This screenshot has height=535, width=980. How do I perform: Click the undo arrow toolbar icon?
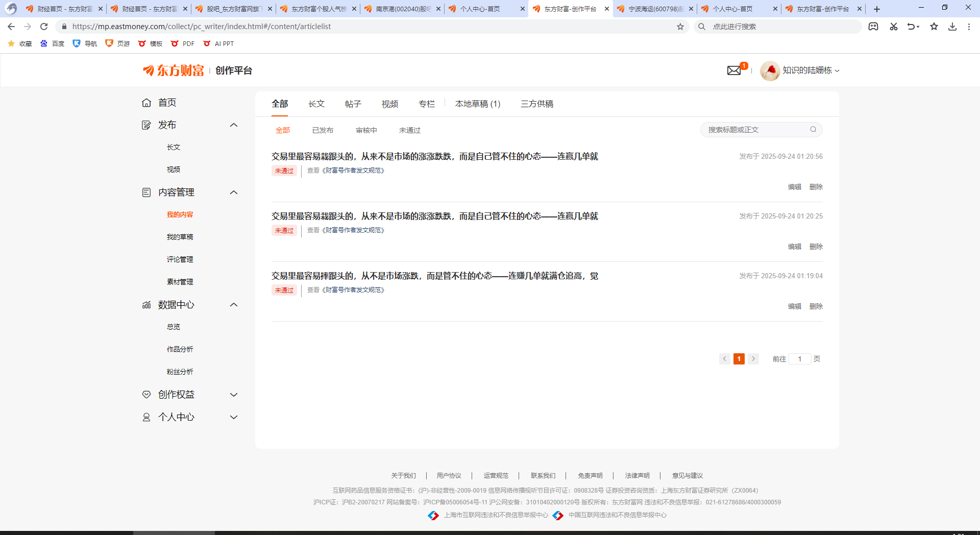(913, 27)
